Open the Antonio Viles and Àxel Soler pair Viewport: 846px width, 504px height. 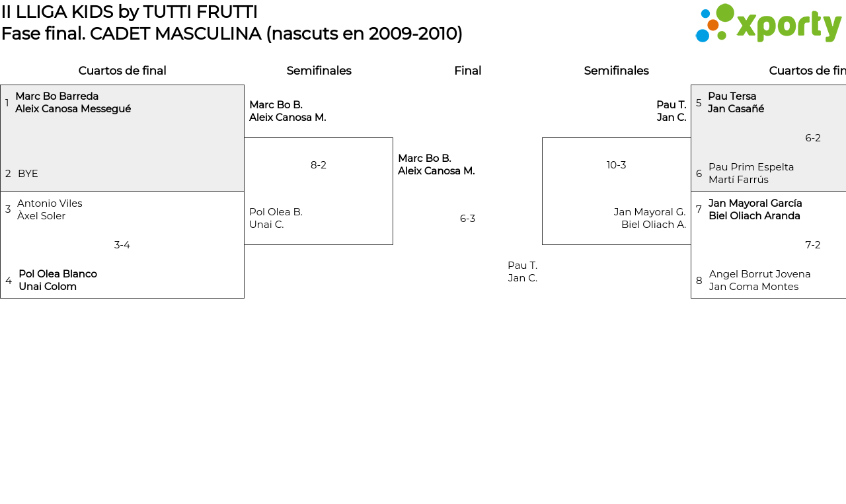pos(50,209)
